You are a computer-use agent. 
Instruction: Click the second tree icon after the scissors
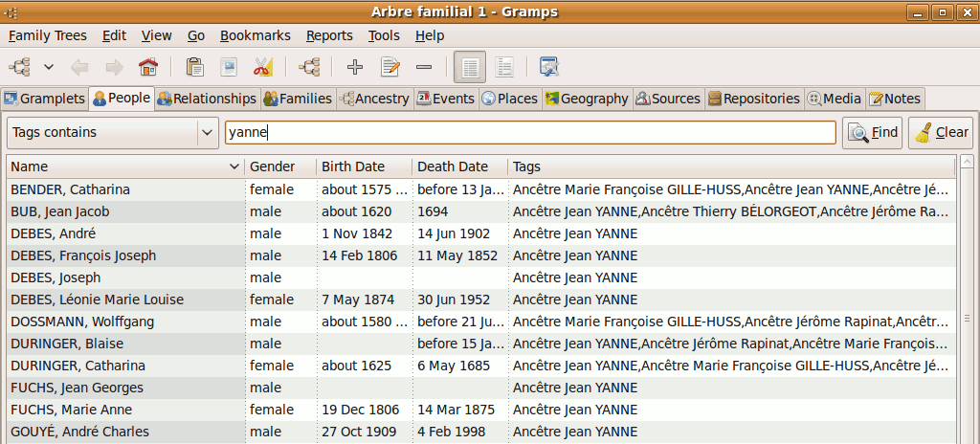[309, 67]
